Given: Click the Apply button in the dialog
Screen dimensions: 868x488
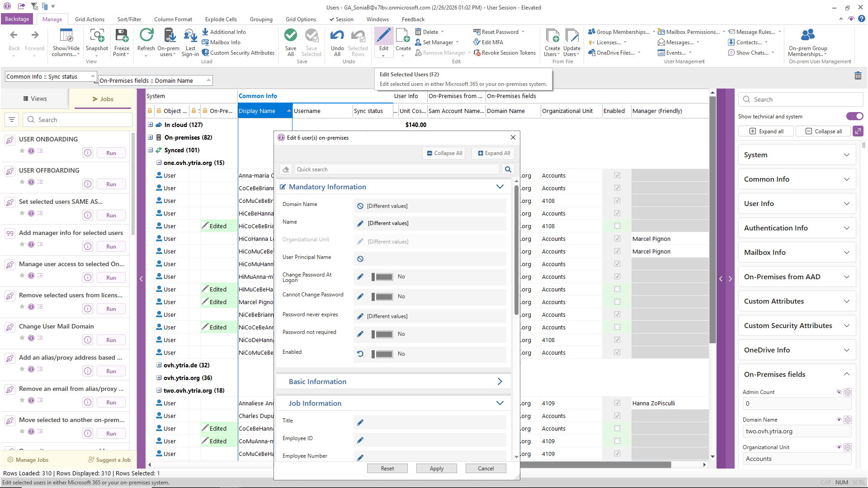Looking at the screenshot, I should tap(436, 469).
